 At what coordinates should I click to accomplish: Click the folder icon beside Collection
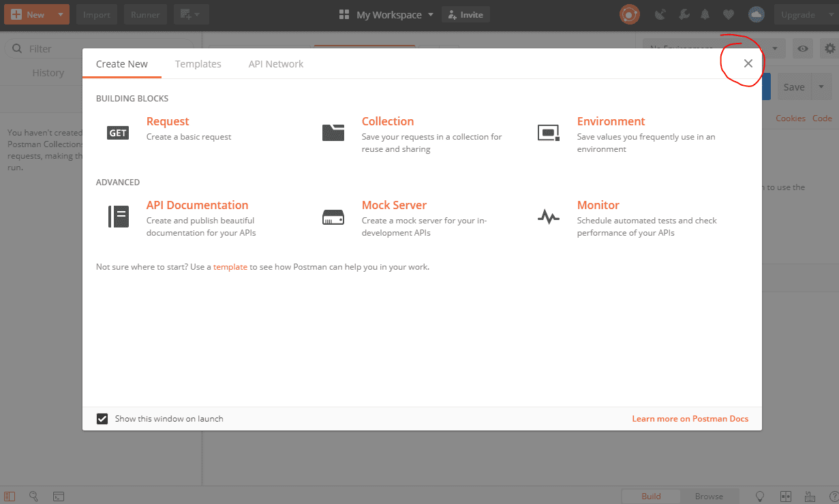[333, 132]
